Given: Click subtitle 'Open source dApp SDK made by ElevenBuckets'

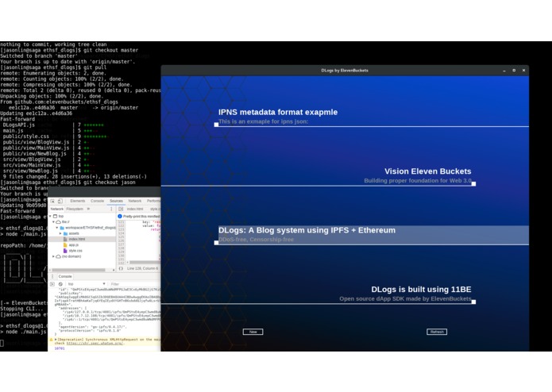Looking at the screenshot, I should (405, 299).
